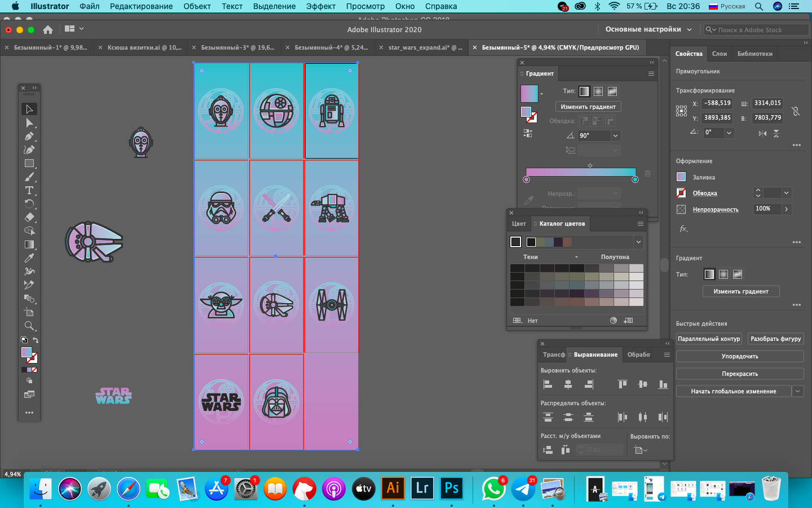This screenshot has height=508, width=812.
Task: Open Эффект menu
Action: (x=321, y=6)
